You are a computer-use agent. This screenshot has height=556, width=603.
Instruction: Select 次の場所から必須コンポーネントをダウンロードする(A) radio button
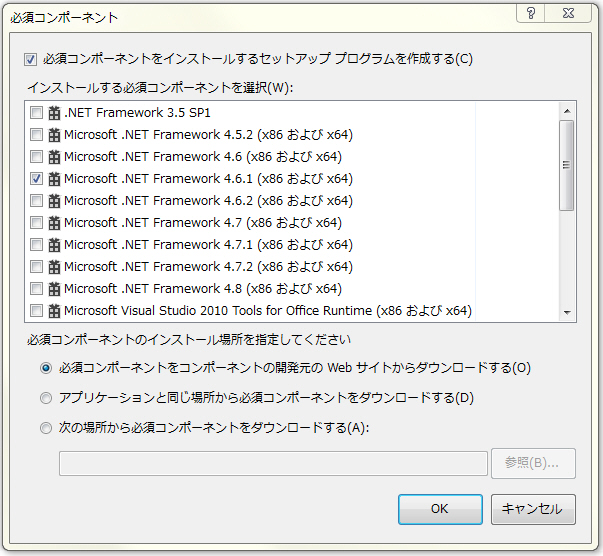click(x=46, y=428)
